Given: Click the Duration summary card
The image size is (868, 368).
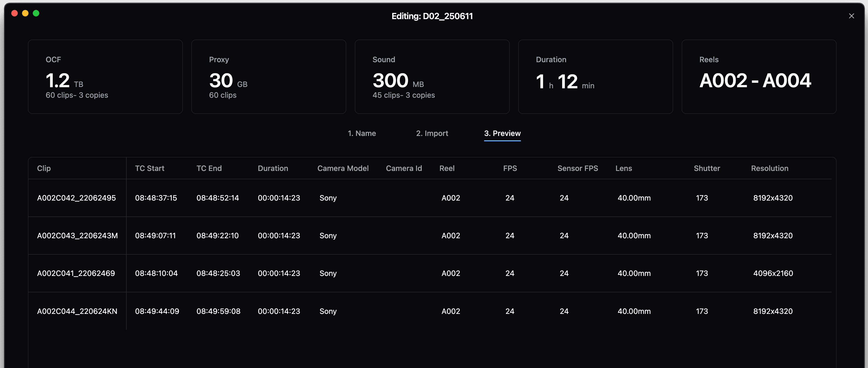Looking at the screenshot, I should [595, 76].
